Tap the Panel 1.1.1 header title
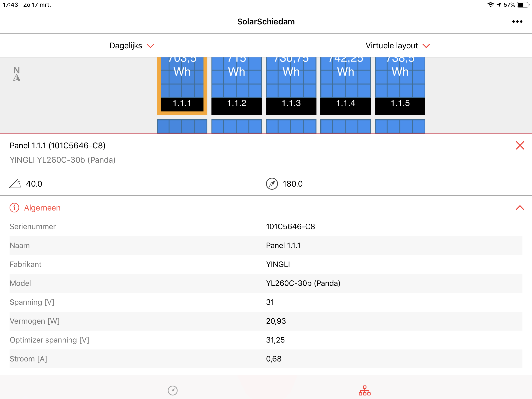The height and width of the screenshot is (399, 532). tap(57, 146)
